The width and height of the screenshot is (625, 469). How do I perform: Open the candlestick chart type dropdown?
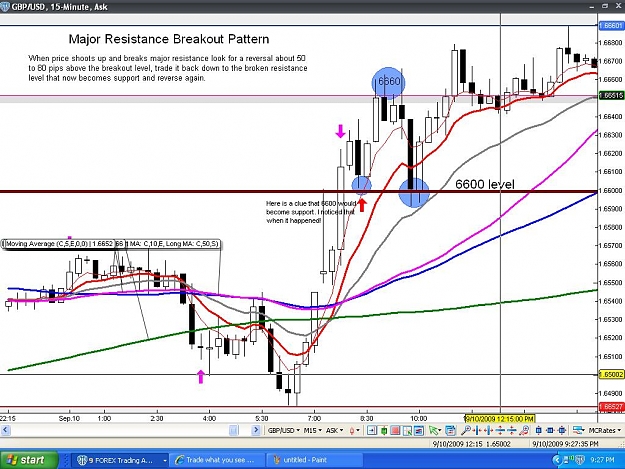tap(354, 430)
